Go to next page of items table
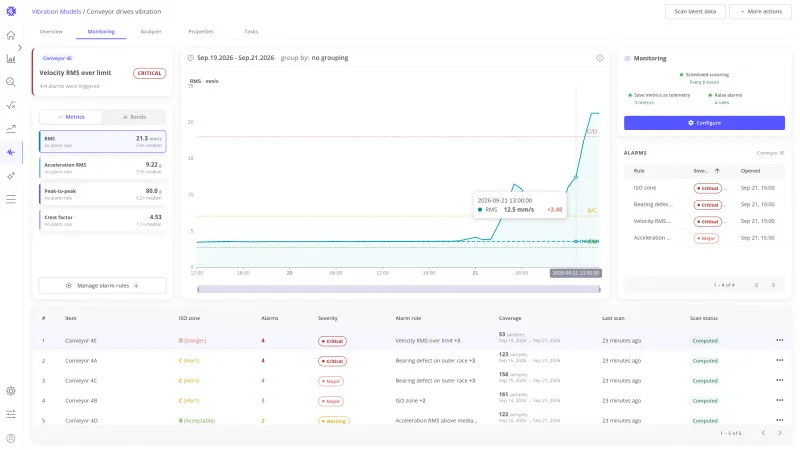Viewport: 800px width, 450px height. [x=780, y=433]
